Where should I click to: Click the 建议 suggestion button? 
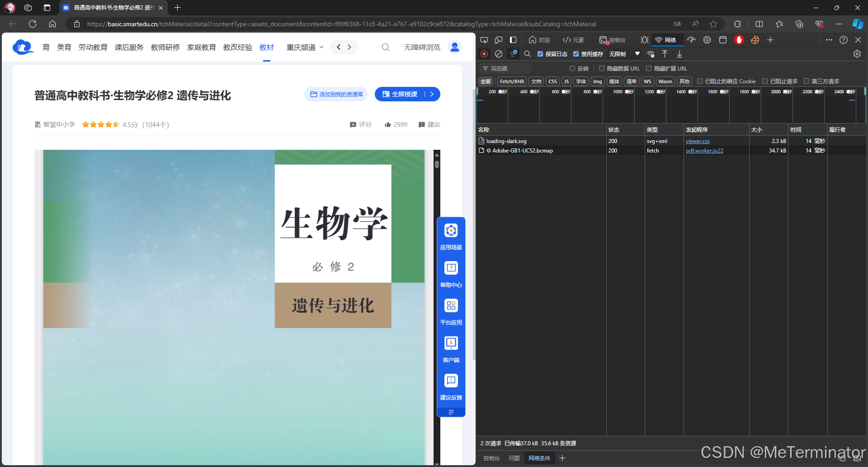[x=429, y=124]
